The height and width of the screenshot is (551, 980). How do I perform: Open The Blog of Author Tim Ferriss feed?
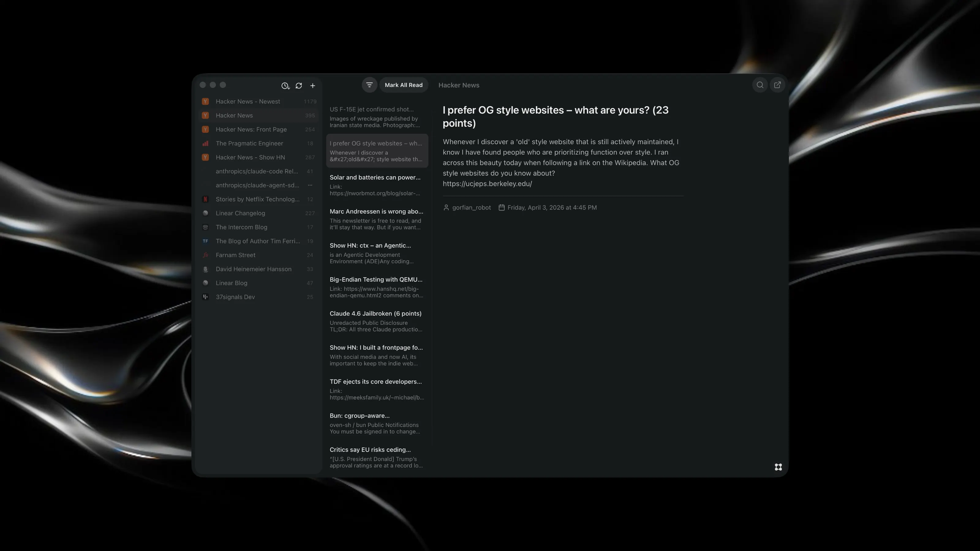(x=259, y=241)
